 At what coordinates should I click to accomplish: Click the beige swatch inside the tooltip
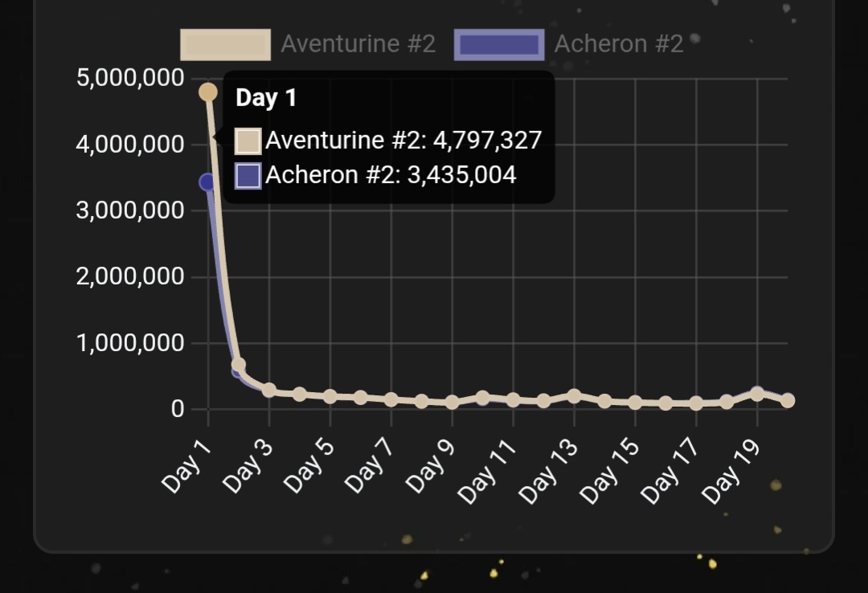pos(248,141)
